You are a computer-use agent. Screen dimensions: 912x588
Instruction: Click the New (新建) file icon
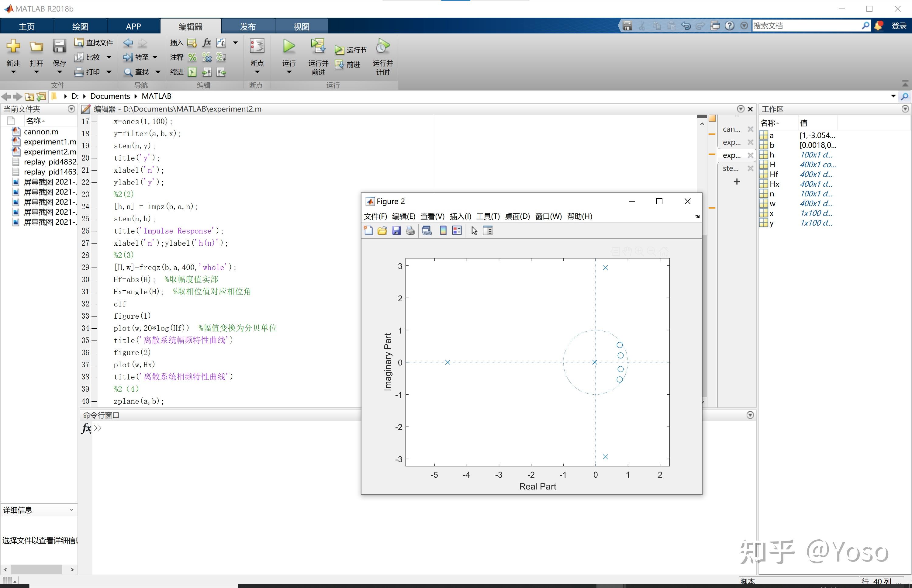[x=13, y=47]
